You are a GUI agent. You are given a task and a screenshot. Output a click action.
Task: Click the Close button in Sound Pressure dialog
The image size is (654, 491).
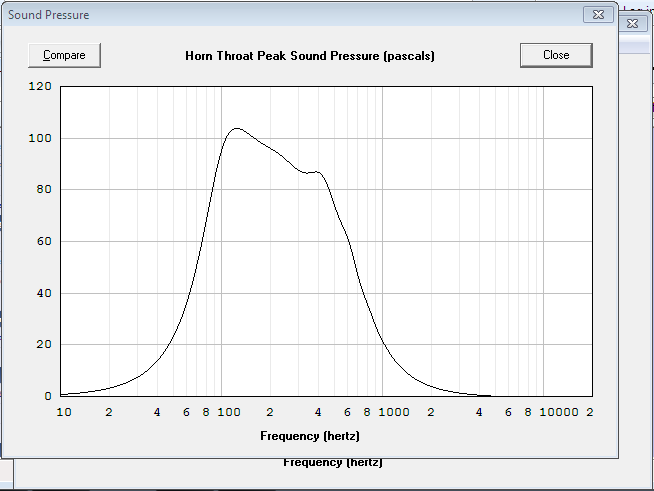click(556, 55)
